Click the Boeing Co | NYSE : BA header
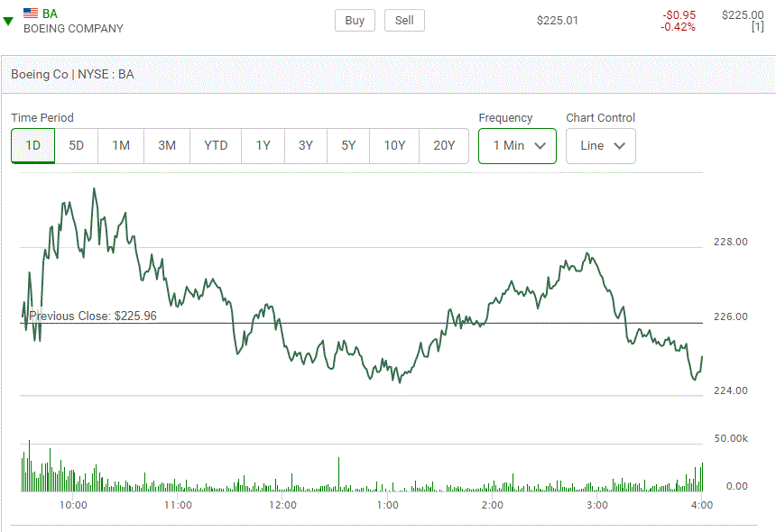Screen dimensions: 776x532 click(x=72, y=74)
